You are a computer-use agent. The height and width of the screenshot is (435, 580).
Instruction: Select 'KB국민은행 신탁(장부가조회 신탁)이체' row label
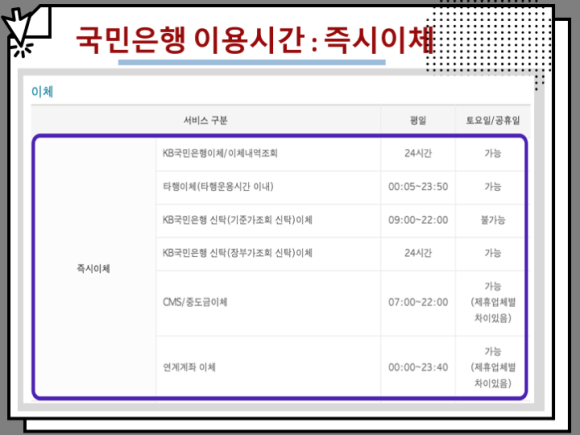coord(237,253)
